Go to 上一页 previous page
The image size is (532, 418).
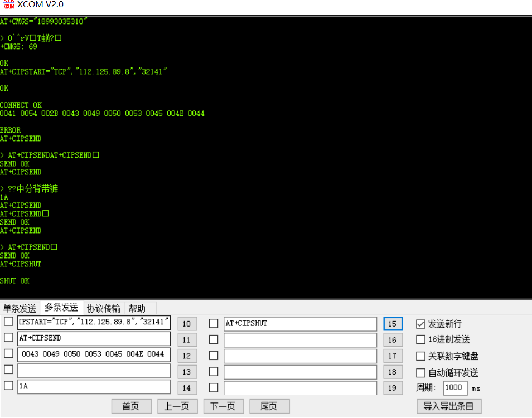pyautogui.click(x=177, y=406)
